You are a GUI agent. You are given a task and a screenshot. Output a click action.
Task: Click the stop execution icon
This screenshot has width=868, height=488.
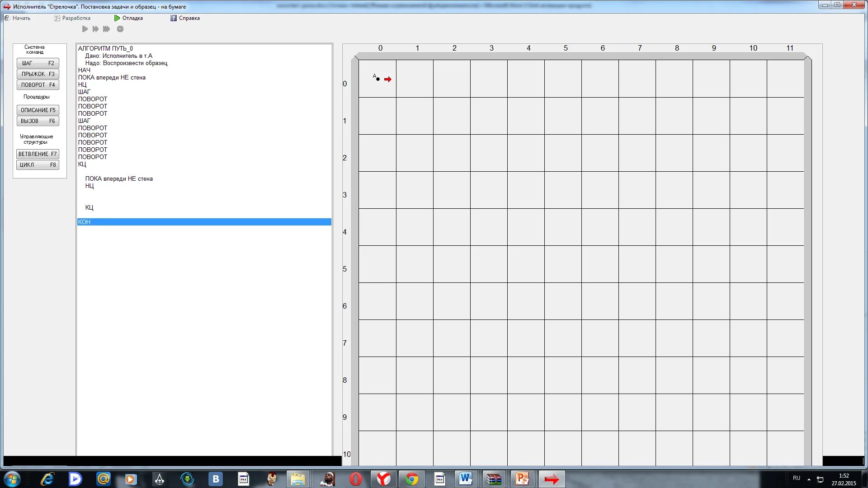pyautogui.click(x=120, y=29)
